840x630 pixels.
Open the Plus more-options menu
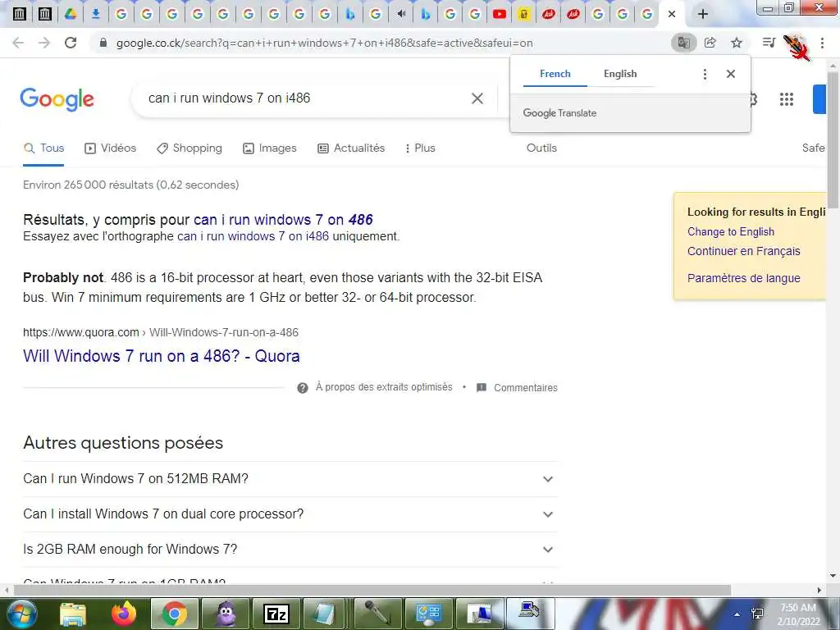421,148
